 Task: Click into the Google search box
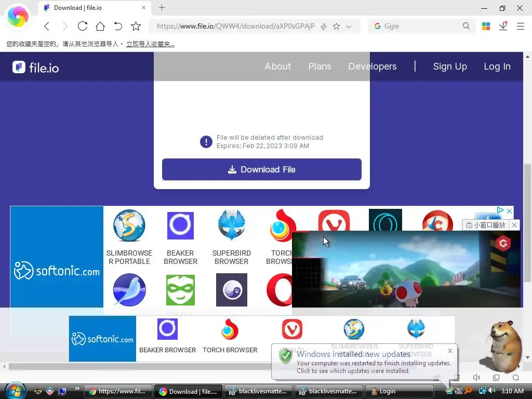pyautogui.click(x=421, y=26)
